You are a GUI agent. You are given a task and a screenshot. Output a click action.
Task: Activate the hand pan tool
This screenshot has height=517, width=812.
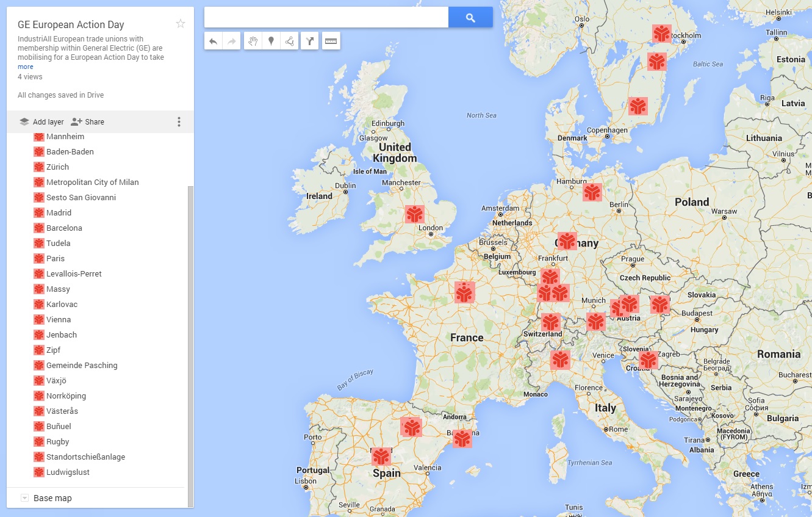(253, 41)
